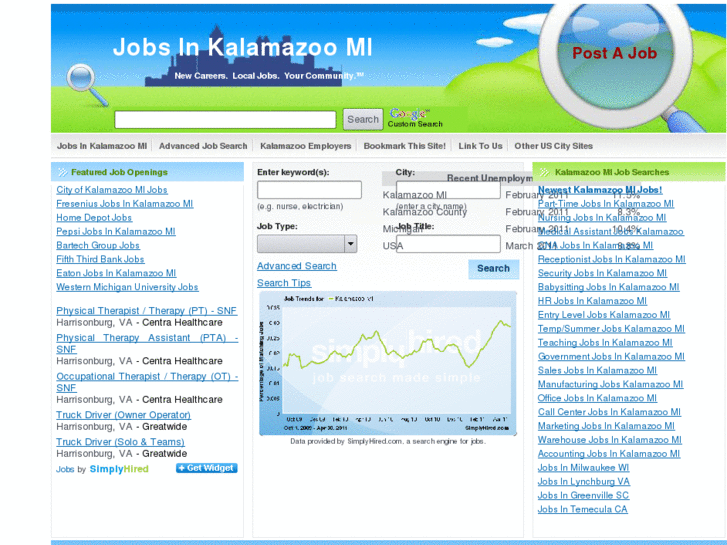727x545 pixels.
Task: Click the blue Search button in form
Action: point(493,269)
